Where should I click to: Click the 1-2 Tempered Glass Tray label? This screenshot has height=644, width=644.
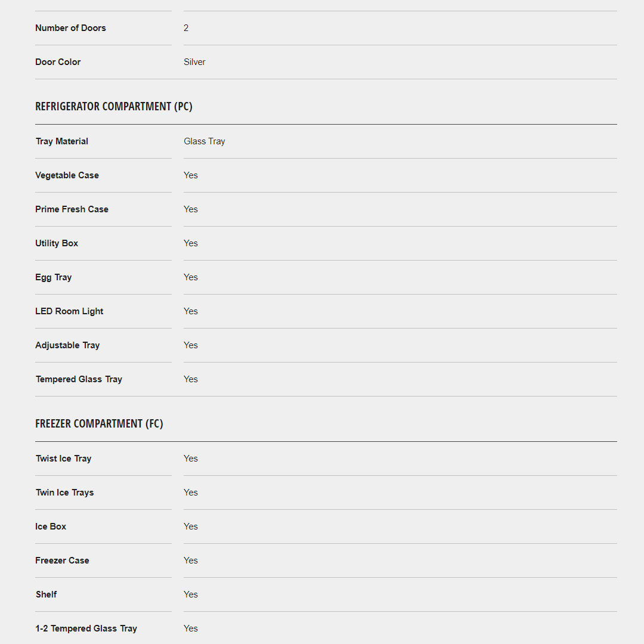[86, 628]
